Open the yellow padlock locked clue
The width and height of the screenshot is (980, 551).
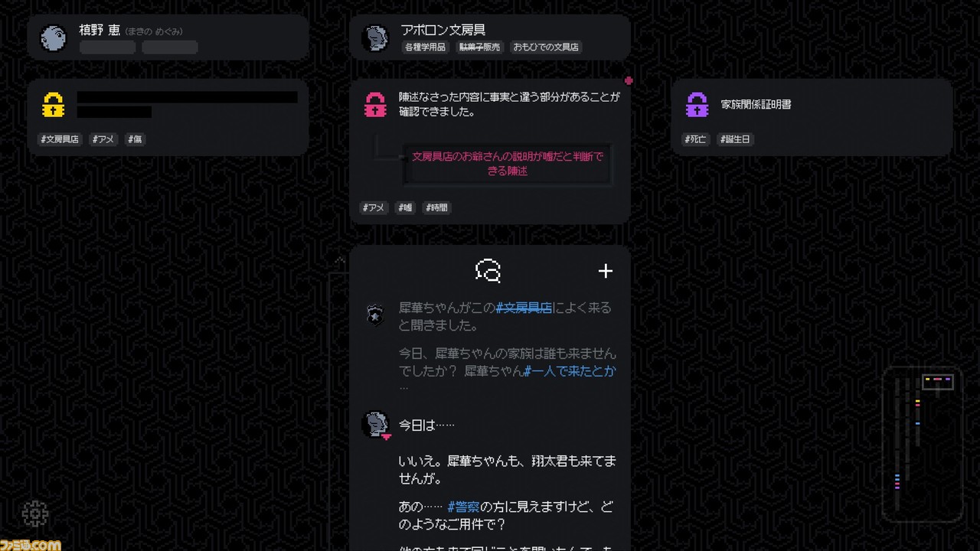[x=53, y=105]
